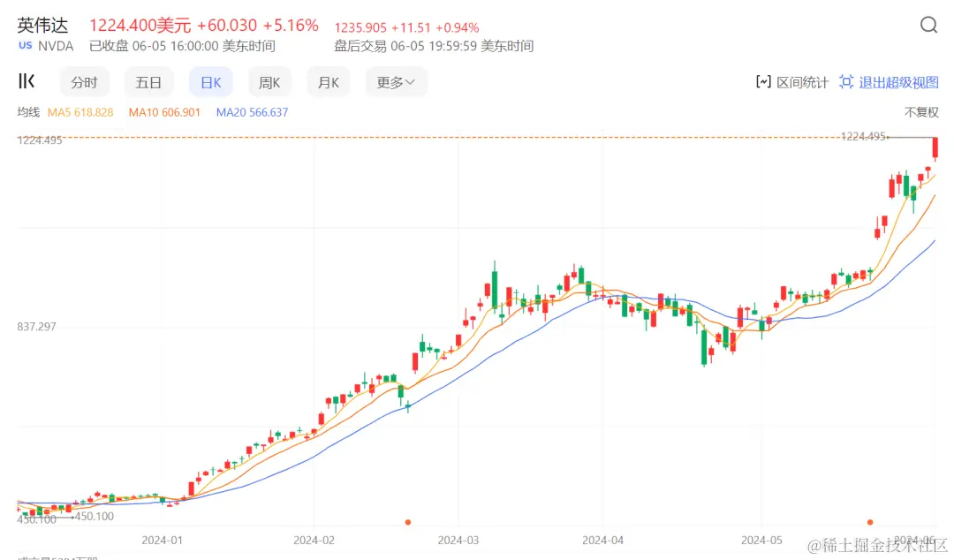Click the after-hours change +0.94%
This screenshot has height=560, width=954.
coord(457,28)
